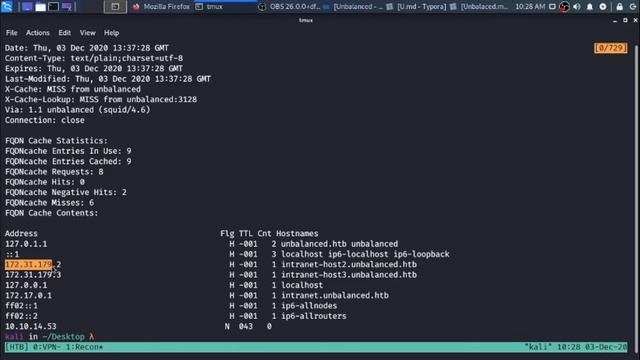Switch to the [Unbalaced.m...] taskbar window
The height and width of the screenshot is (360, 640).
tap(480, 7)
